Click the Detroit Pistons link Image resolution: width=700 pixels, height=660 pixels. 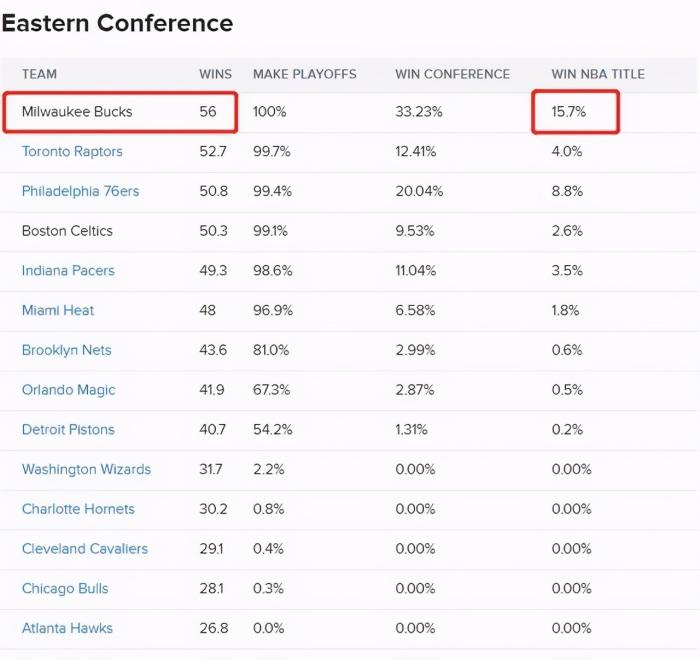(68, 429)
